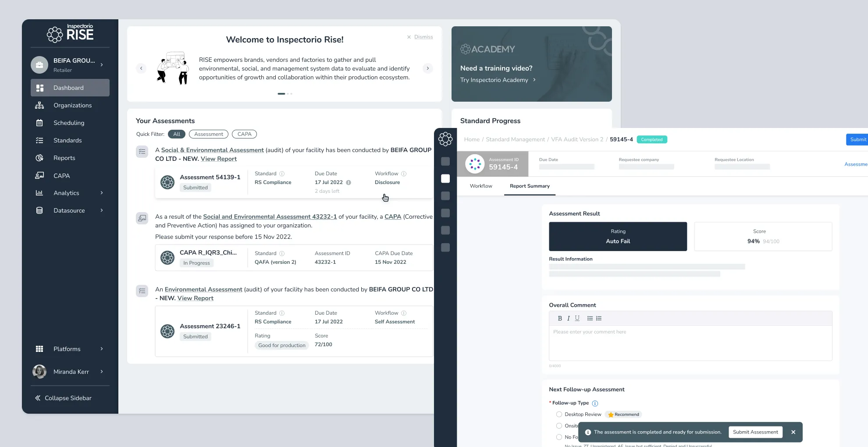Expand the Datasource submenu chevron
The width and height of the screenshot is (868, 447).
(x=102, y=210)
